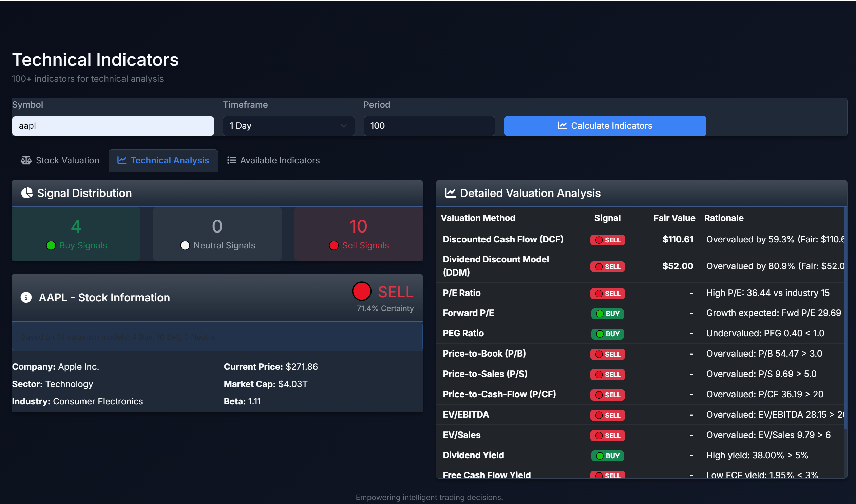856x504 pixels.
Task: Click the red dot beside Sell Signals
Action: click(x=334, y=245)
